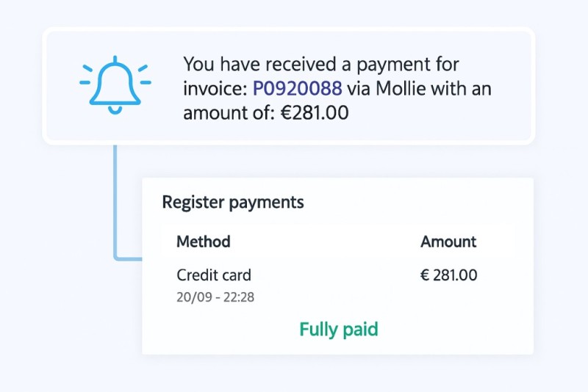Screen dimensions: 588x392
Task: Click the "invoice:" label in the notification
Action: tap(215, 89)
